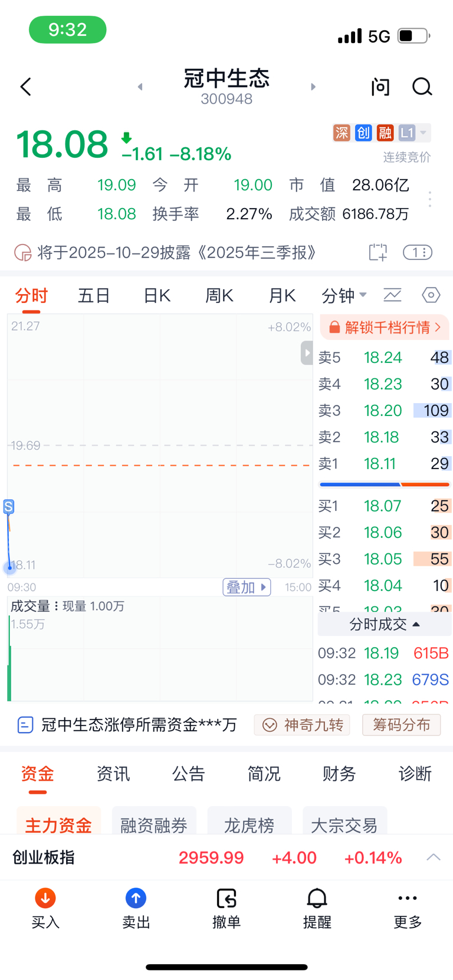Tap the 成交额 6186.78万 value
The width and height of the screenshot is (453, 980).
point(376,214)
